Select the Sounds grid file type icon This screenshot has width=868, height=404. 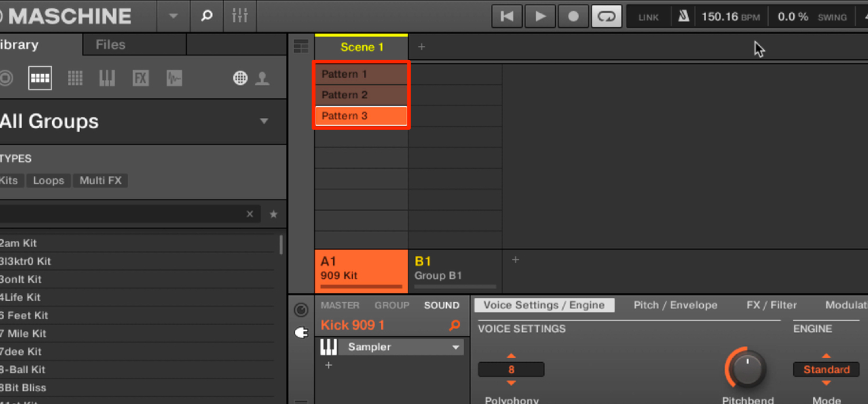75,78
